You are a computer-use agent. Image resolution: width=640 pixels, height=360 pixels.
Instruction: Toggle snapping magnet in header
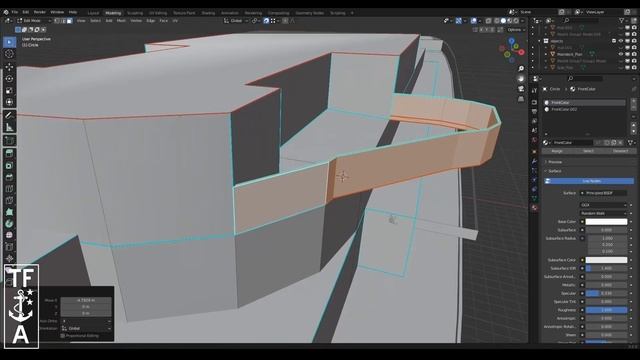pyautogui.click(x=266, y=20)
